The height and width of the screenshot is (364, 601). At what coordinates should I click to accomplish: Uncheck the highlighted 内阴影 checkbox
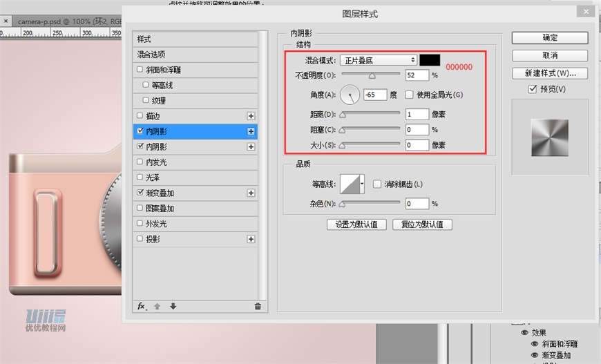(x=140, y=131)
